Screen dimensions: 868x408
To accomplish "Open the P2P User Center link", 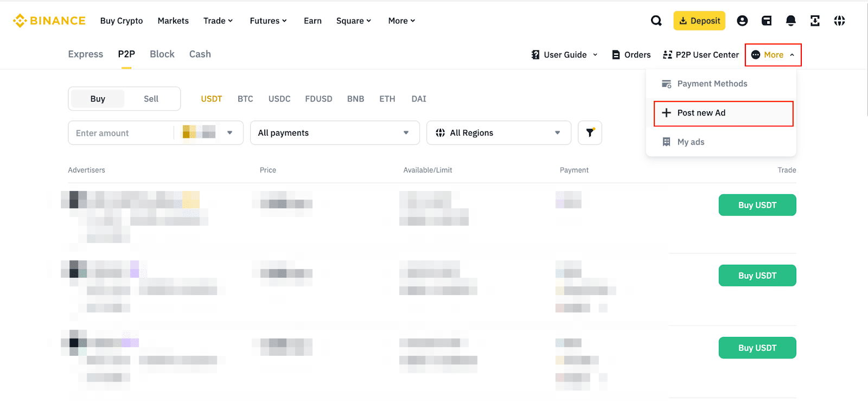I will click(x=701, y=55).
